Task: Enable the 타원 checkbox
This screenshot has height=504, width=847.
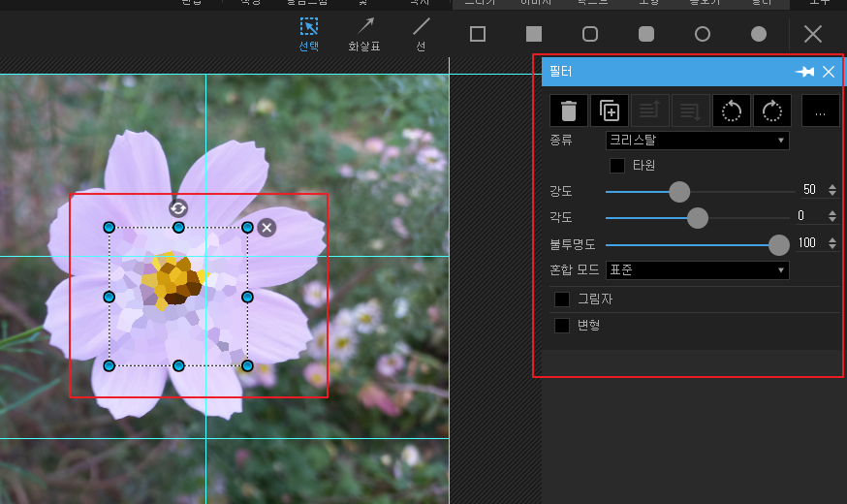Action: (x=617, y=166)
